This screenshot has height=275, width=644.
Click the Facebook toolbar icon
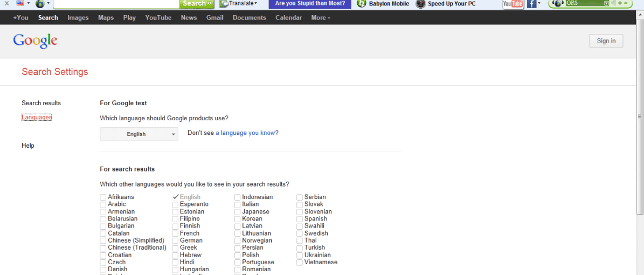tap(531, 4)
